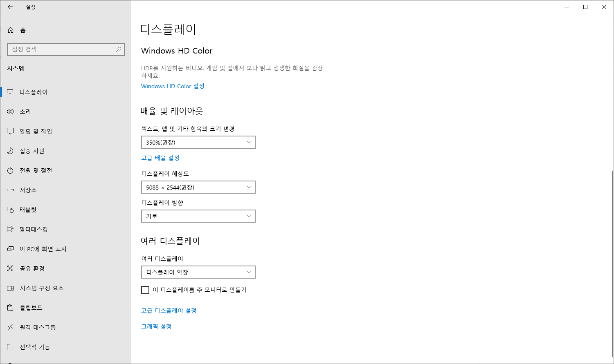Open 저장소 (Storage) settings
Screen dimensions: 614x364
tap(10, 190)
